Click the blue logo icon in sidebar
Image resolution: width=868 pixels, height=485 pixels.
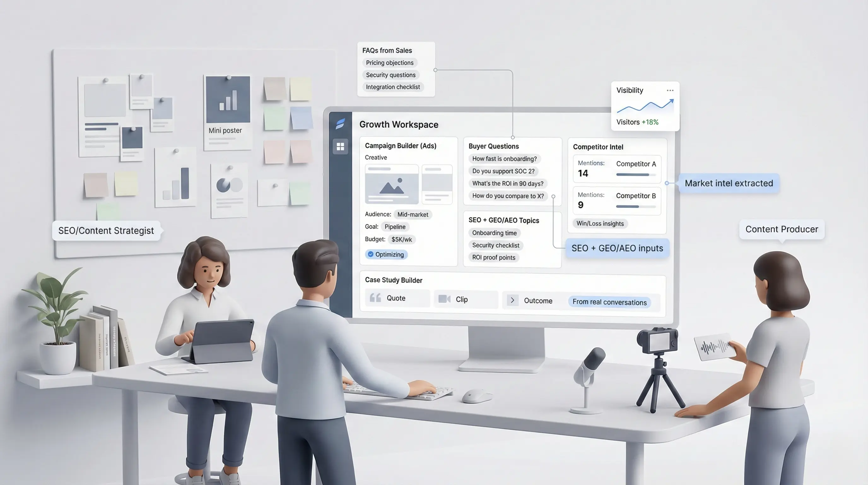340,124
